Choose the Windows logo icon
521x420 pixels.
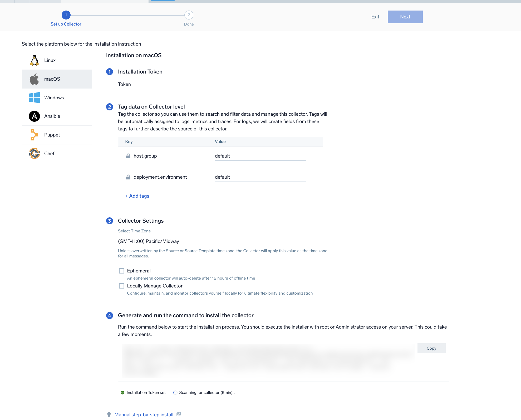pos(34,98)
